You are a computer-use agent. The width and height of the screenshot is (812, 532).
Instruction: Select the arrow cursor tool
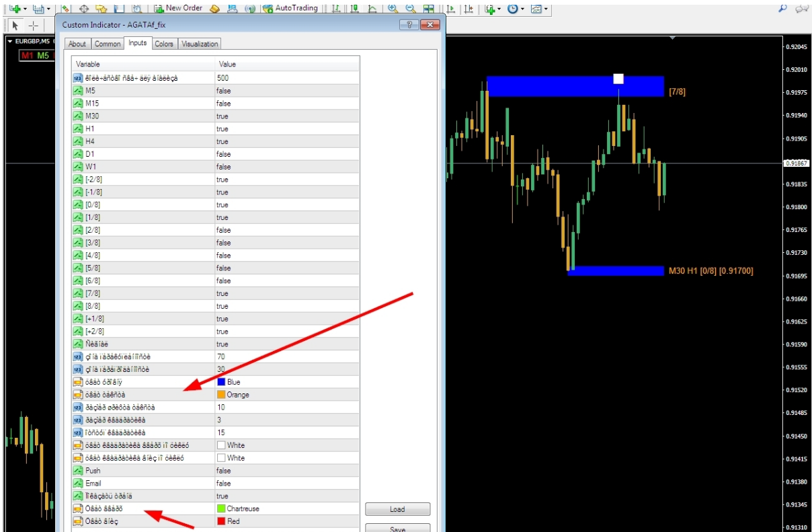click(15, 26)
